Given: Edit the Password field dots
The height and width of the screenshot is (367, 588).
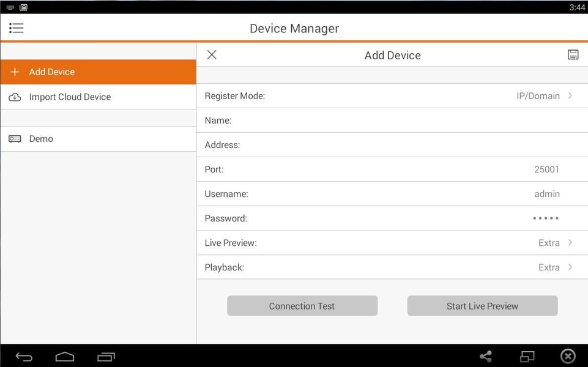Looking at the screenshot, I should tap(546, 218).
